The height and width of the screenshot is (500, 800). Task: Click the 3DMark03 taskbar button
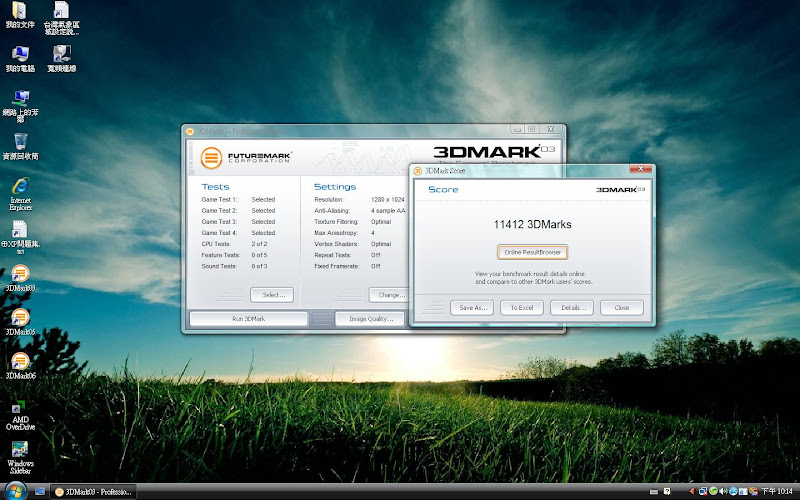pos(94,492)
